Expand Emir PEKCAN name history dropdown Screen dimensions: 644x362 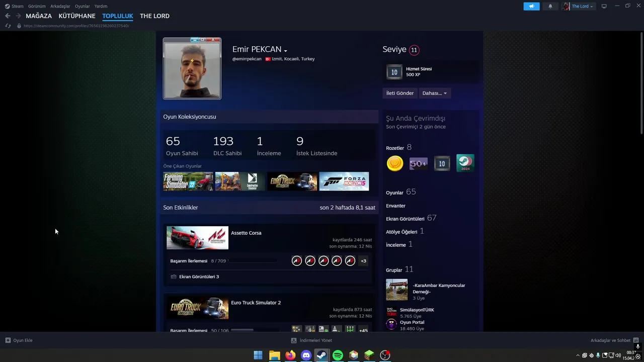click(285, 51)
